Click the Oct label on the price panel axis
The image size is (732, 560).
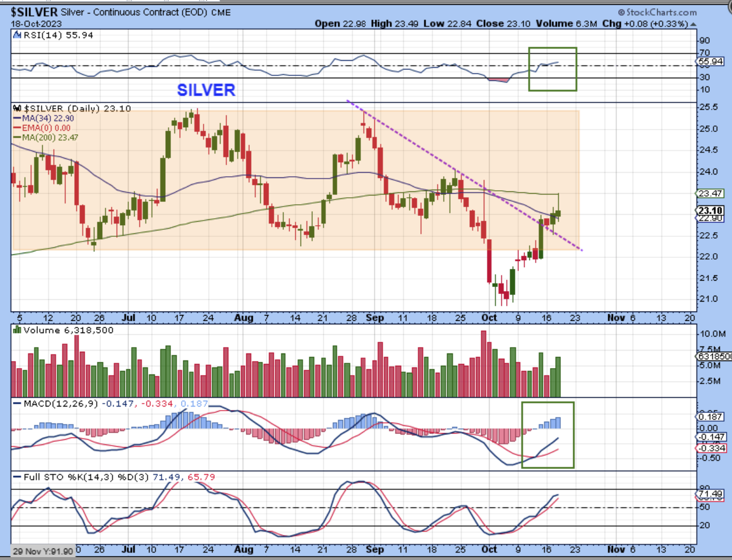click(x=489, y=318)
